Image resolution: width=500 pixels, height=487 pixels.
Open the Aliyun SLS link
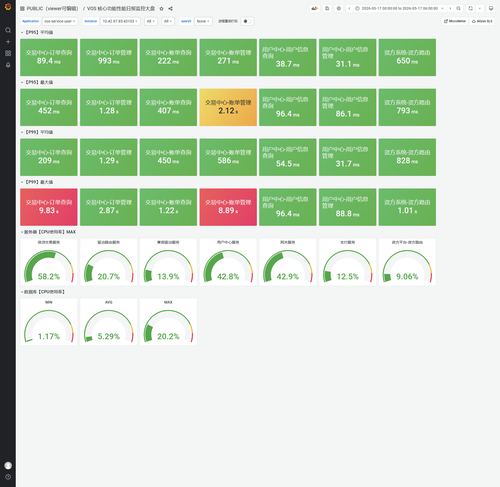coord(482,21)
